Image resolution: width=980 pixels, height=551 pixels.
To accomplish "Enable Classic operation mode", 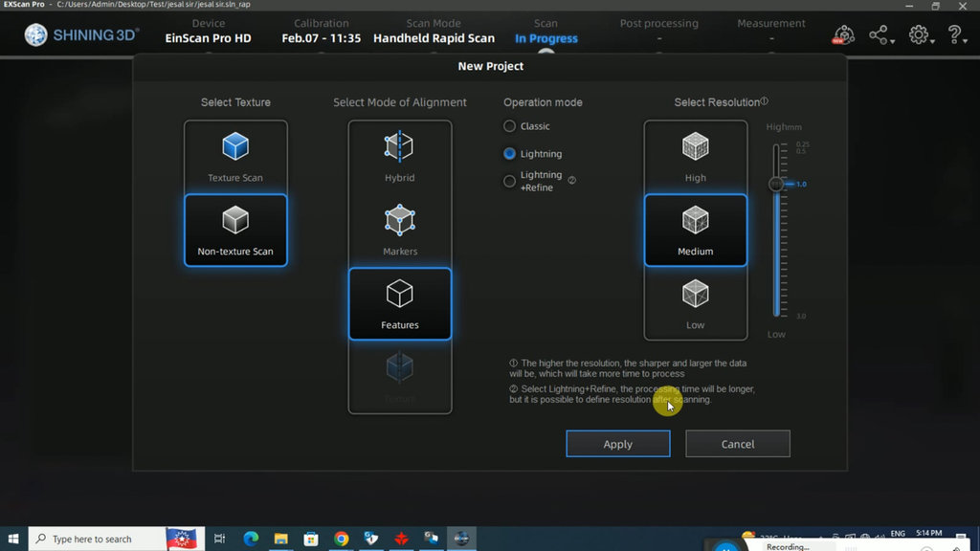I will tap(510, 126).
